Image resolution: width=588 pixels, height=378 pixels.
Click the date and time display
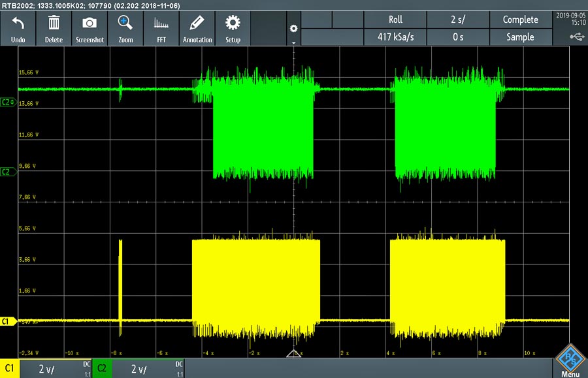tap(570, 19)
